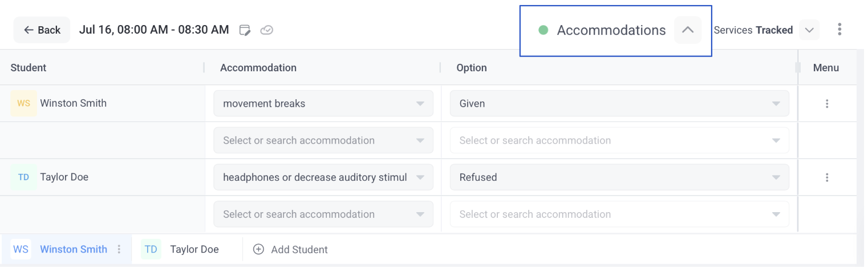Click Add Student
The height and width of the screenshot is (268, 868).
(x=291, y=249)
